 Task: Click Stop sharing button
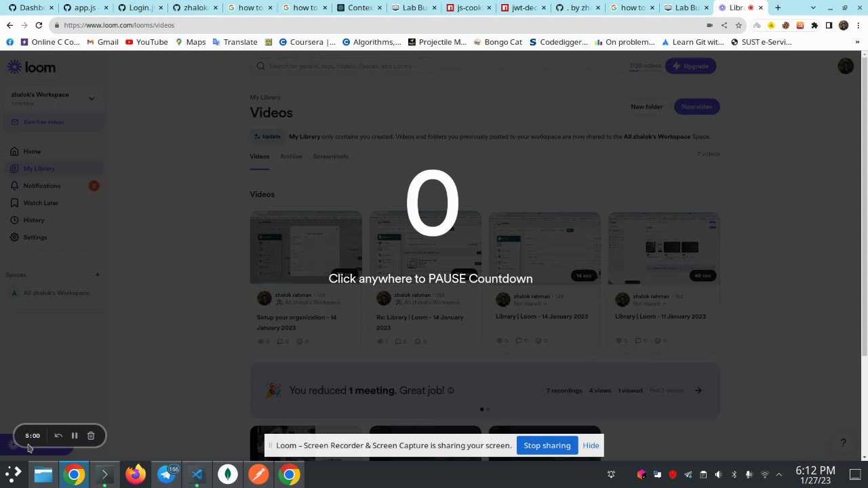547,445
